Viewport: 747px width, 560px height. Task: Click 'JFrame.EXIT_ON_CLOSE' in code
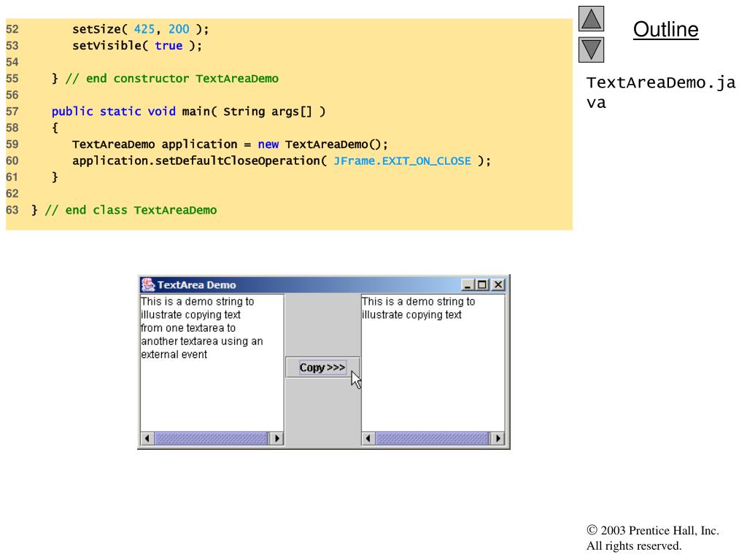[402, 161]
